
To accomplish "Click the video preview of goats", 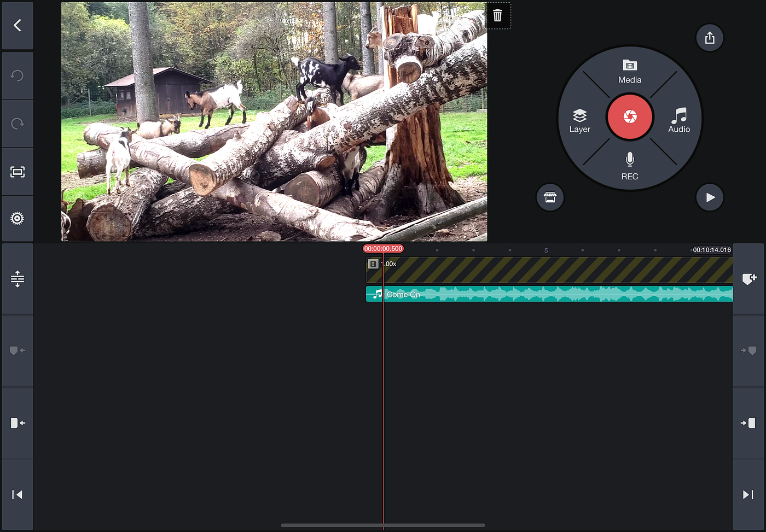I will coord(274,121).
